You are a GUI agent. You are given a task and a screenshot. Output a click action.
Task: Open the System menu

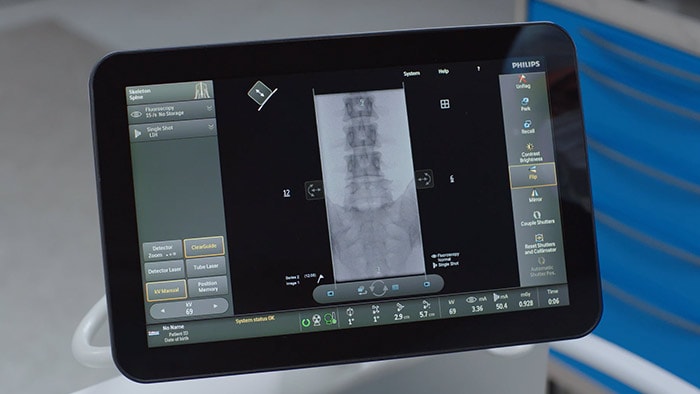click(x=411, y=73)
